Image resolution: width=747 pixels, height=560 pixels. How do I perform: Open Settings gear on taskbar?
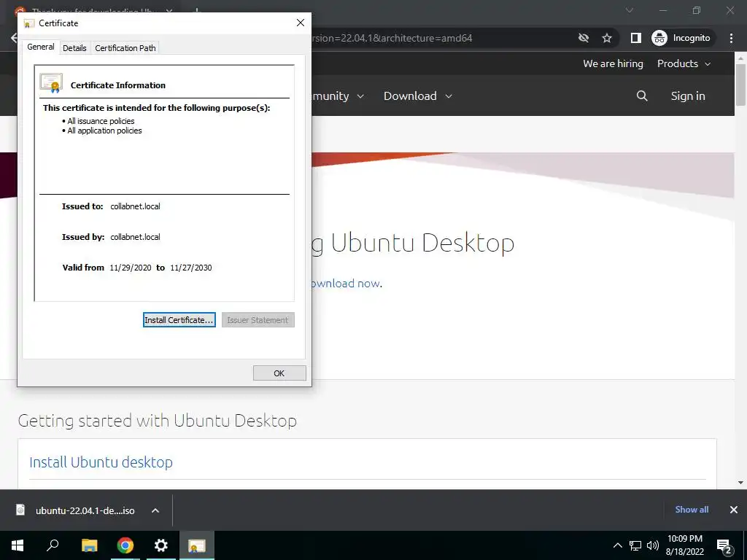click(x=161, y=545)
